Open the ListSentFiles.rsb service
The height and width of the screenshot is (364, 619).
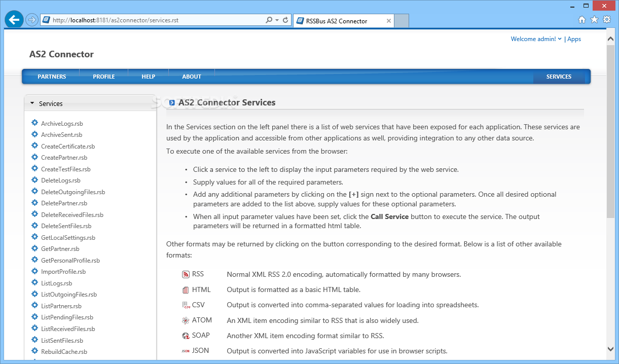pos(62,341)
